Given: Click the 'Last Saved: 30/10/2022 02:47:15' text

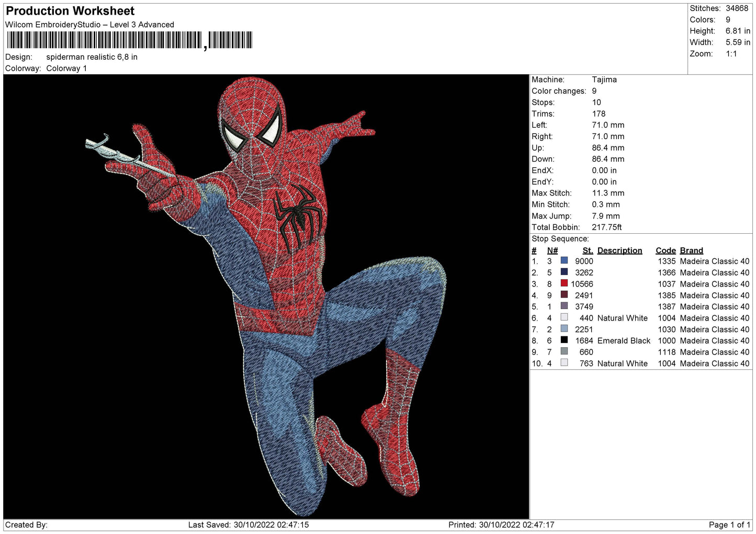Looking at the screenshot, I should [x=249, y=525].
